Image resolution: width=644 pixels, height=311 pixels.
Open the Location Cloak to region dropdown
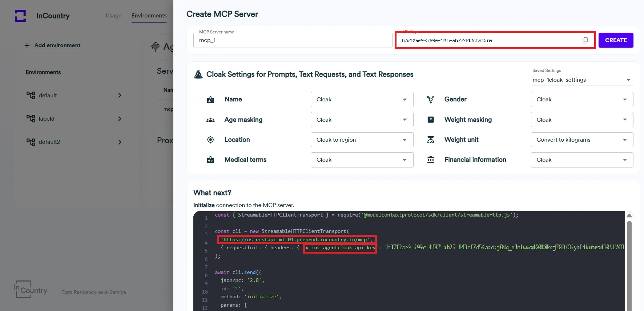pyautogui.click(x=362, y=140)
